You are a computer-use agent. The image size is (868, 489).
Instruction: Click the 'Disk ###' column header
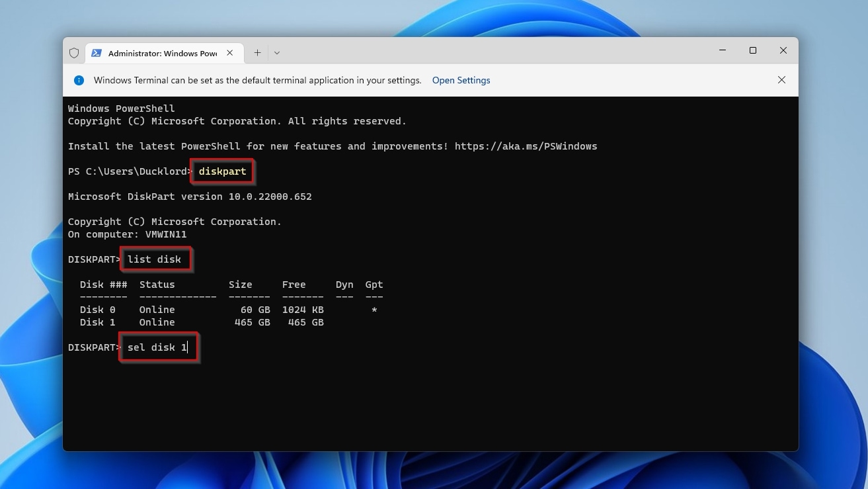(104, 285)
